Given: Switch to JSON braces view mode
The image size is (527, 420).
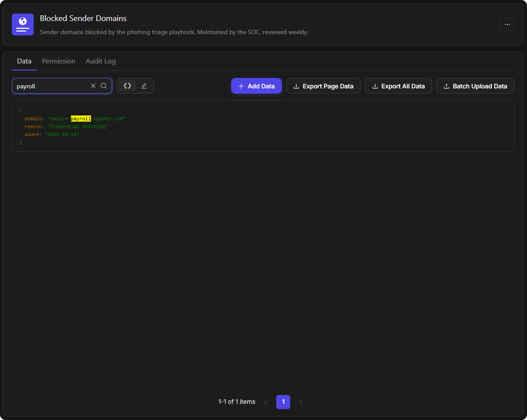Looking at the screenshot, I should click(127, 86).
